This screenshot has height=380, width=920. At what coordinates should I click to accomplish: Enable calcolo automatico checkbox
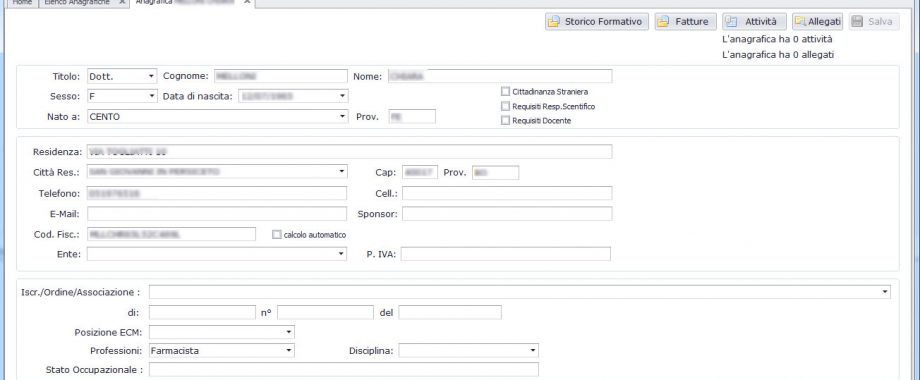(276, 235)
